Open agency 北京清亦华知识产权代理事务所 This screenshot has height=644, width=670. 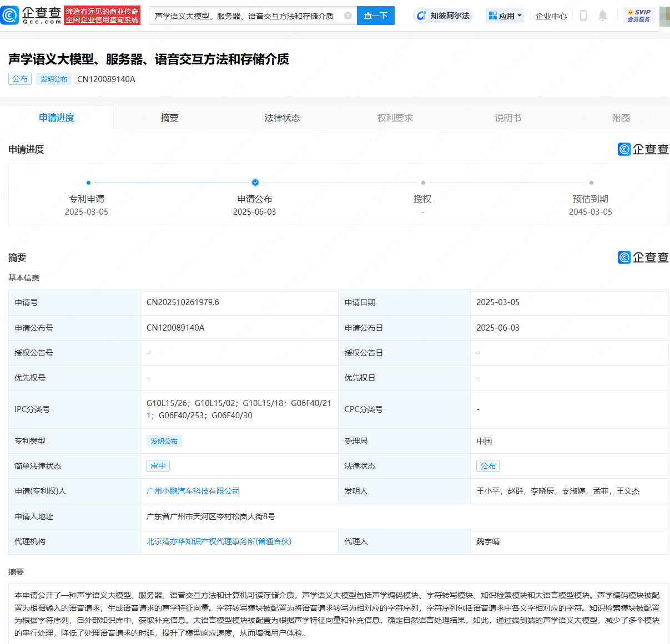[219, 541]
